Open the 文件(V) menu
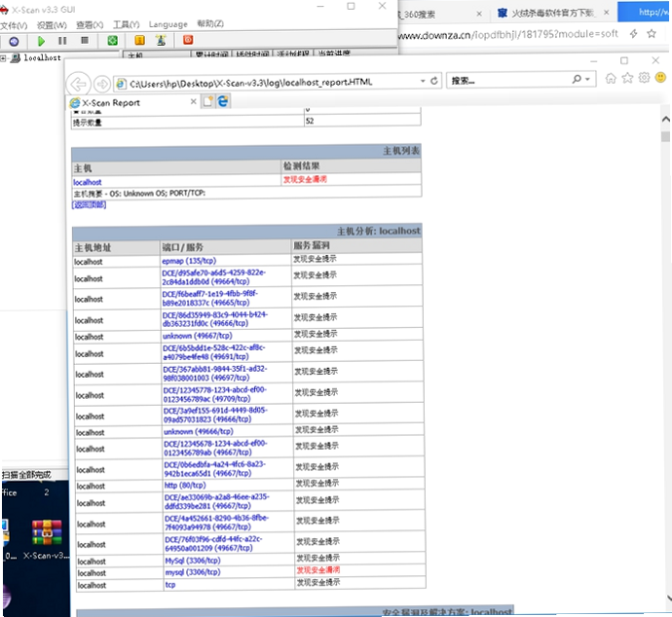 pyautogui.click(x=14, y=25)
